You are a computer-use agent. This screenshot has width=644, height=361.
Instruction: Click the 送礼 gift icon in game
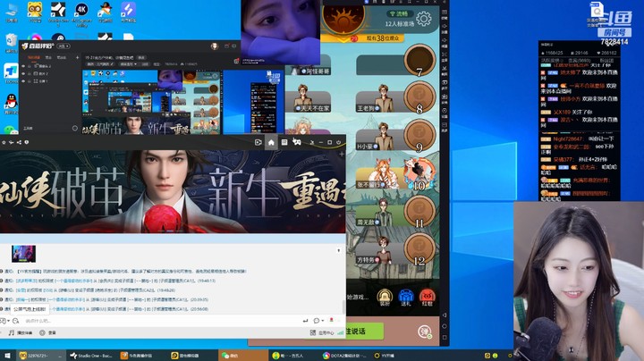[x=406, y=298]
